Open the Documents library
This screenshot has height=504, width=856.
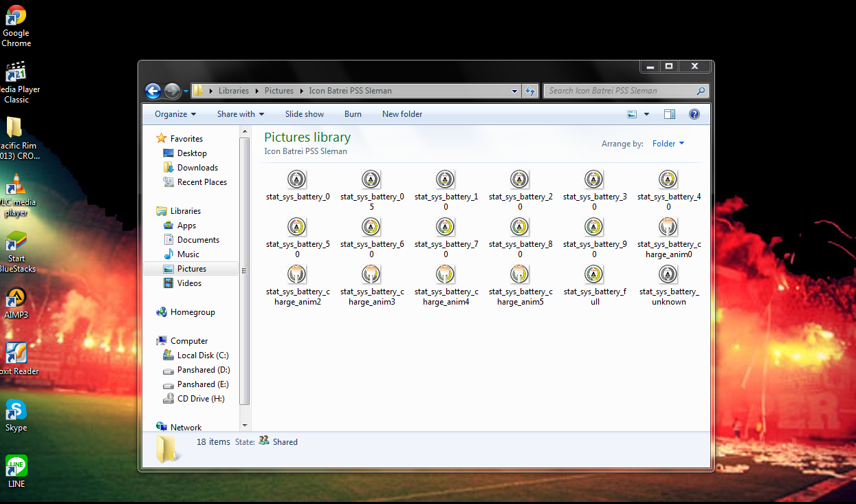point(191,239)
